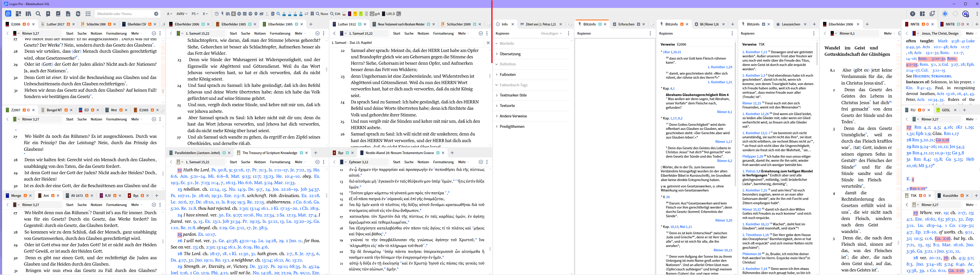
Task: Open the Documents page icon
Action: click(x=68, y=14)
